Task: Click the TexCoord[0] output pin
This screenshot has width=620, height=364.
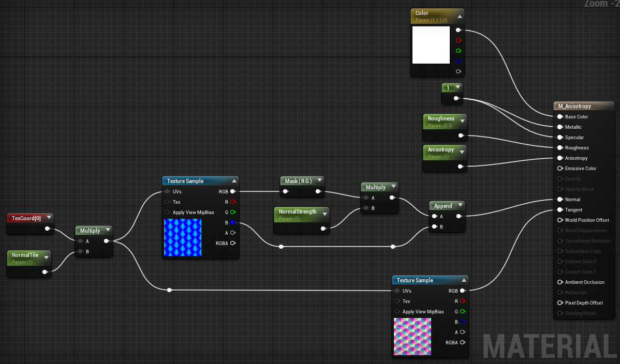Action: [48, 229]
